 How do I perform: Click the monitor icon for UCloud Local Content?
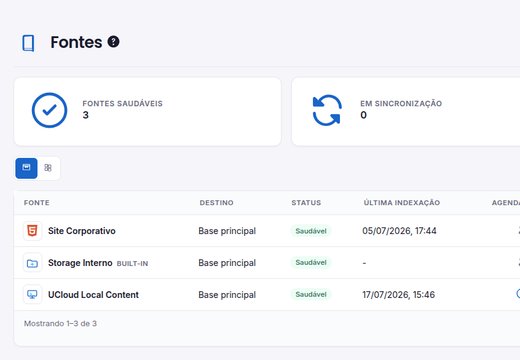32,295
